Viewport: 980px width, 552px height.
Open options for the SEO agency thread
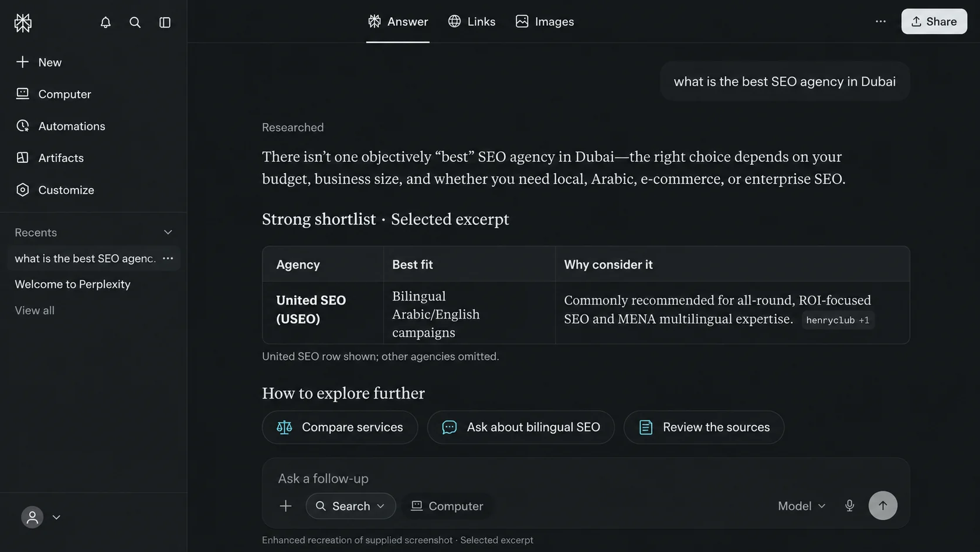click(x=168, y=259)
